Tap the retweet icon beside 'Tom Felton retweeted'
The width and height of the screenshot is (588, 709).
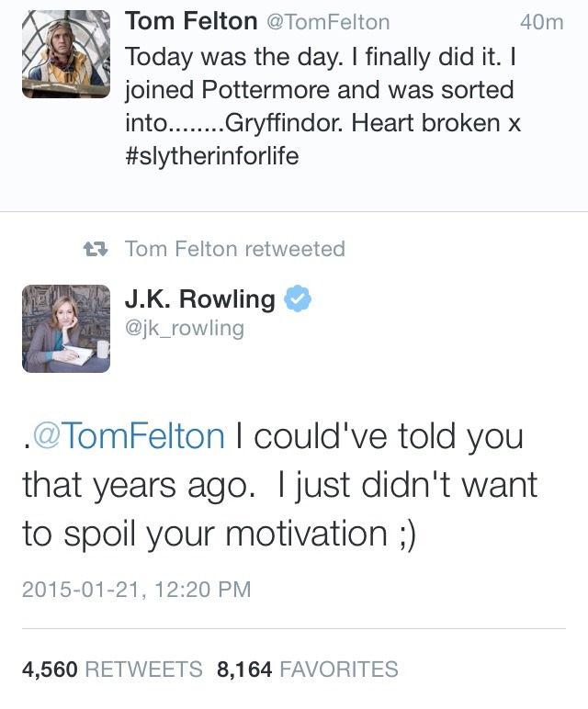pos(95,248)
